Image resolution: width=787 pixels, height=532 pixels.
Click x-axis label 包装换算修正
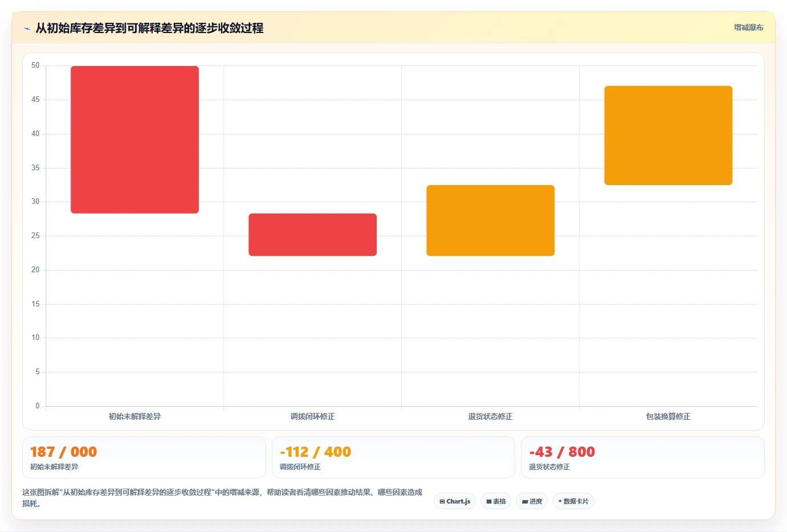pos(668,416)
